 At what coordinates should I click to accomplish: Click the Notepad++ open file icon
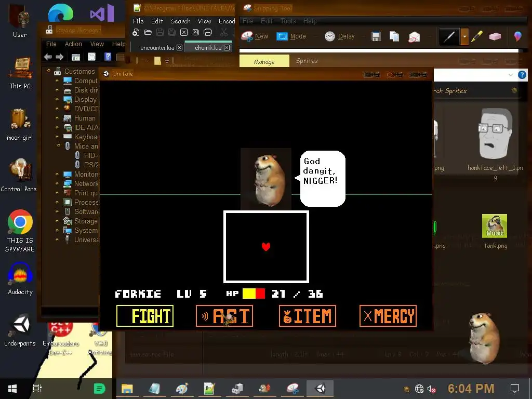[x=148, y=33]
